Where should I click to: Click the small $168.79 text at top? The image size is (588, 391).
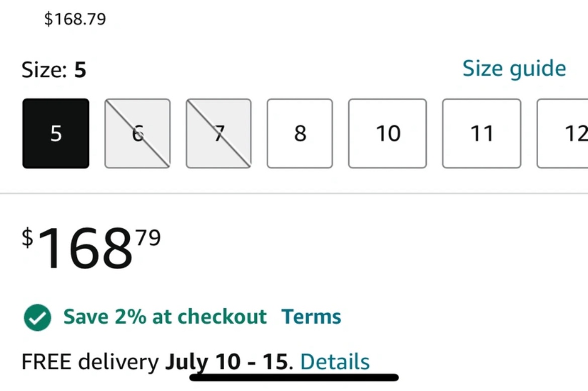pos(75,19)
